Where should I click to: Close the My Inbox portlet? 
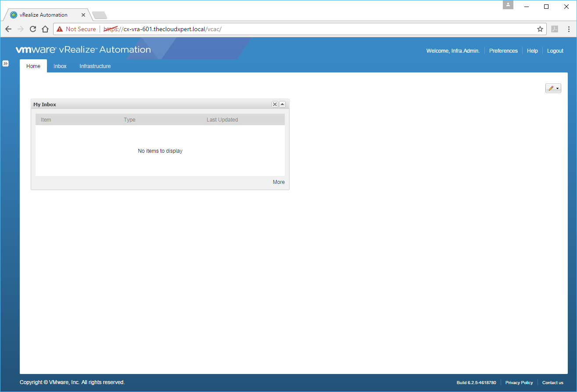[275, 104]
